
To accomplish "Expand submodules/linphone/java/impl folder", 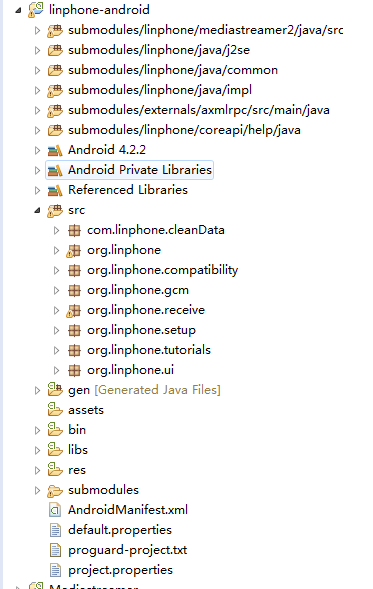I will [37, 90].
